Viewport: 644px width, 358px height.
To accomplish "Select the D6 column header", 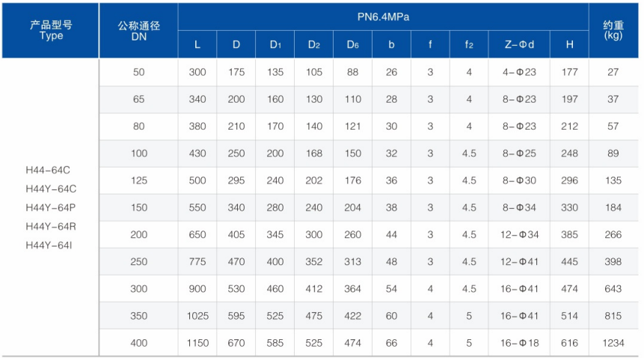I will pos(352,44).
